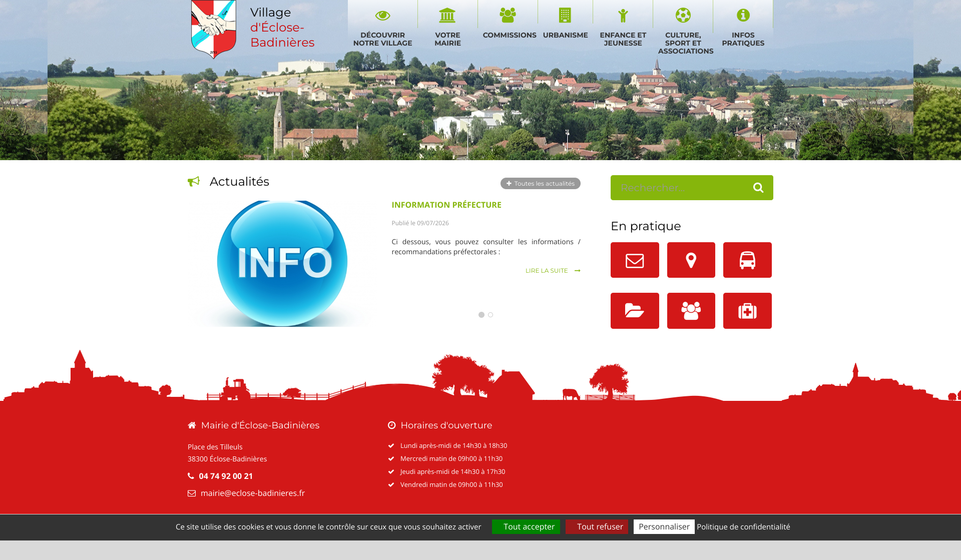Open ENFANCE ET JEUNESSE menu label
The image size is (961, 560).
point(623,39)
